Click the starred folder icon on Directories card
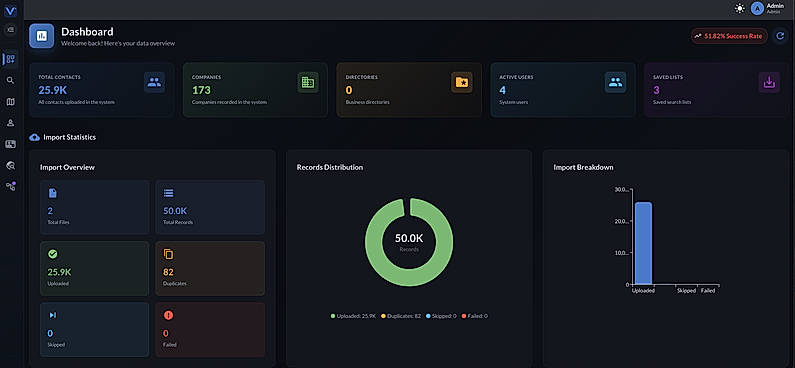 click(x=461, y=82)
